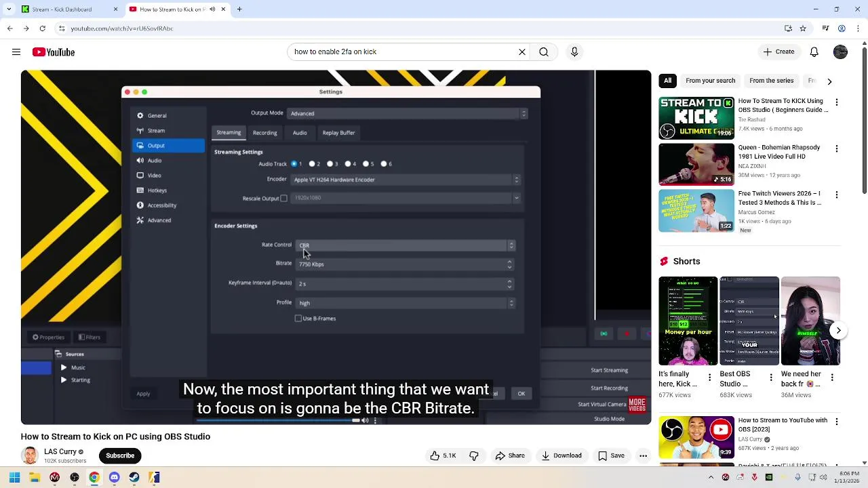868x488 pixels.
Task: Like the video with 5.1K likes
Action: [442, 455]
